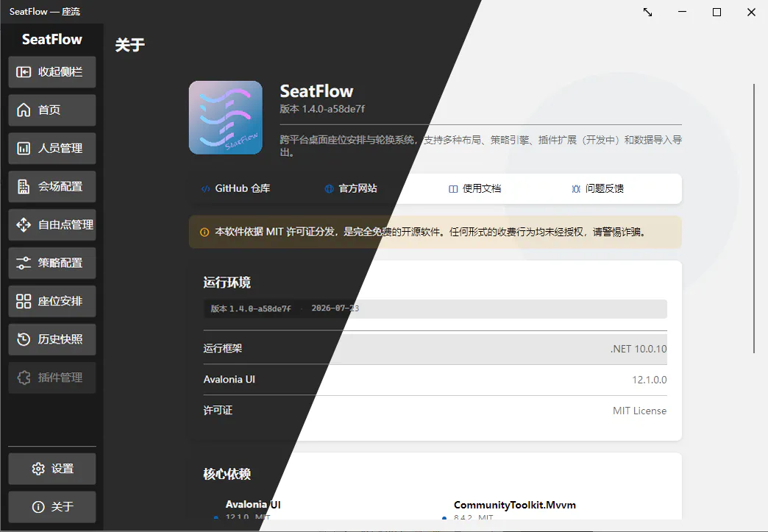Viewport: 768px width, 532px height.
Task: Click CommunityToolkit.Mvvm dependency entry
Action: click(515, 505)
